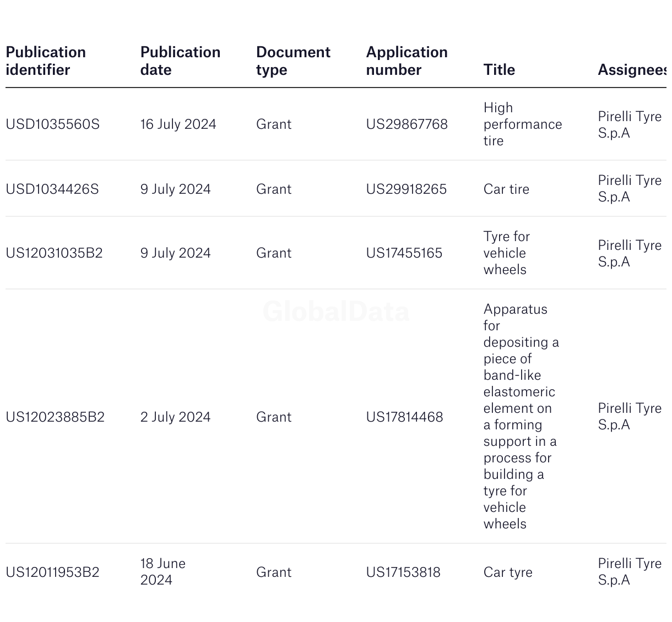Select application number US29918265
The width and height of the screenshot is (672, 622).
(407, 189)
